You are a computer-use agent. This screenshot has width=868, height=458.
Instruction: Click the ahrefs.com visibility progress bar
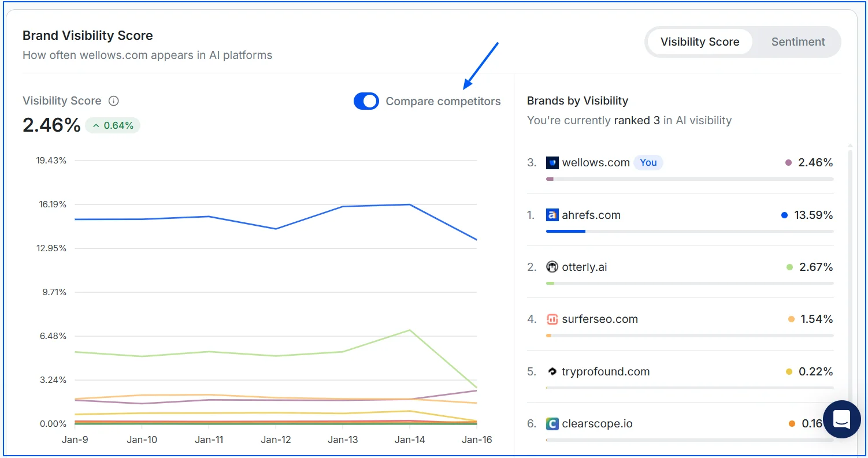689,231
